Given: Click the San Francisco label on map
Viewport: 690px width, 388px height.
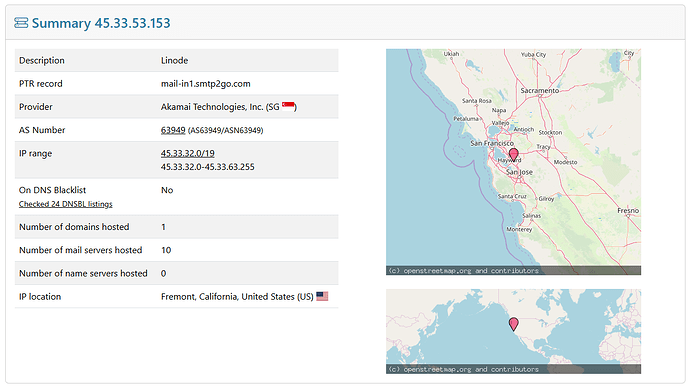Looking at the screenshot, I should coord(492,143).
